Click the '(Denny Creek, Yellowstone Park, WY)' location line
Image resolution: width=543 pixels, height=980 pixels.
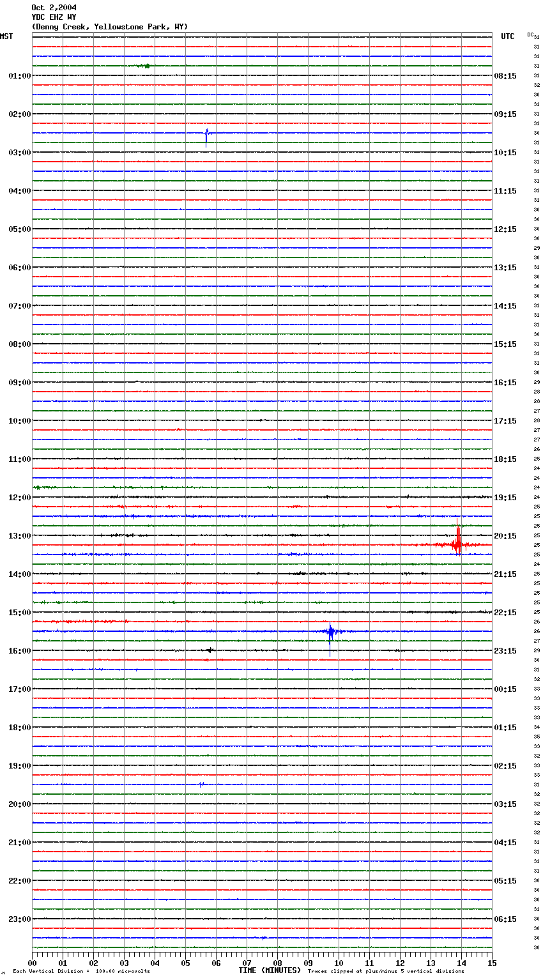click(x=110, y=27)
